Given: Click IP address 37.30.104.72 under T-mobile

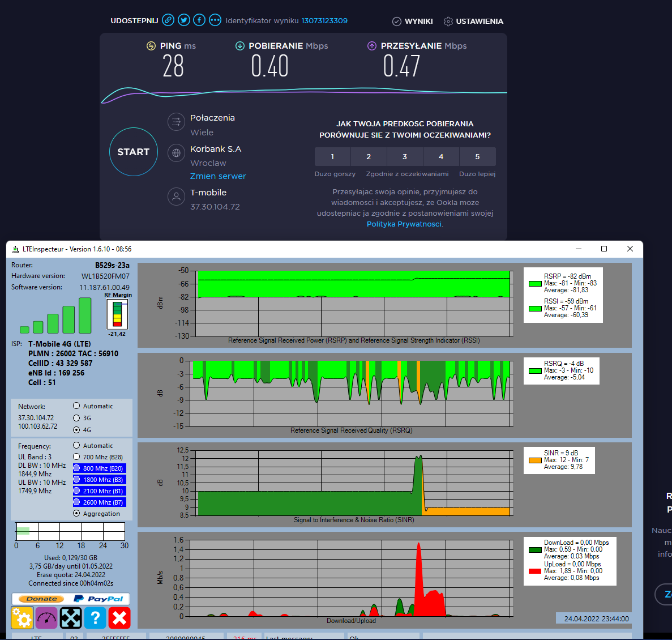Looking at the screenshot, I should 215,207.
